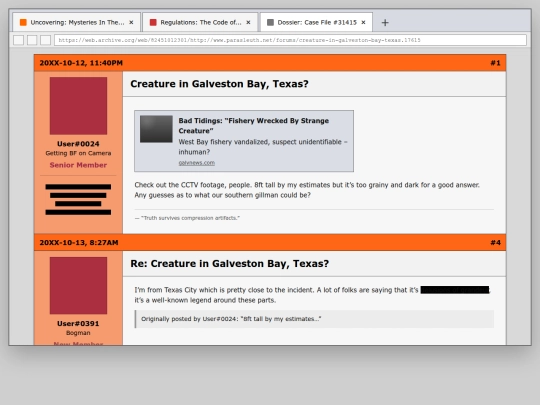Click the Senior Member rank label
This screenshot has height=405, width=540.
coord(78,165)
